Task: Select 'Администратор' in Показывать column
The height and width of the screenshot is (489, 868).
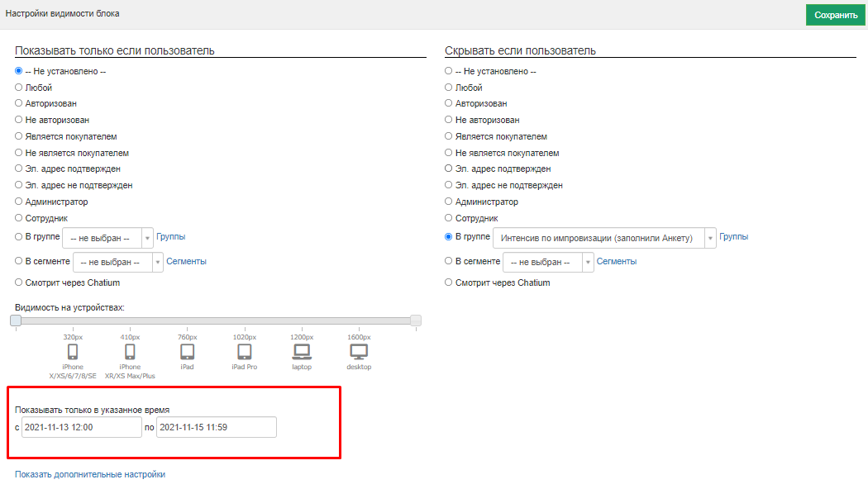Action: coord(19,202)
